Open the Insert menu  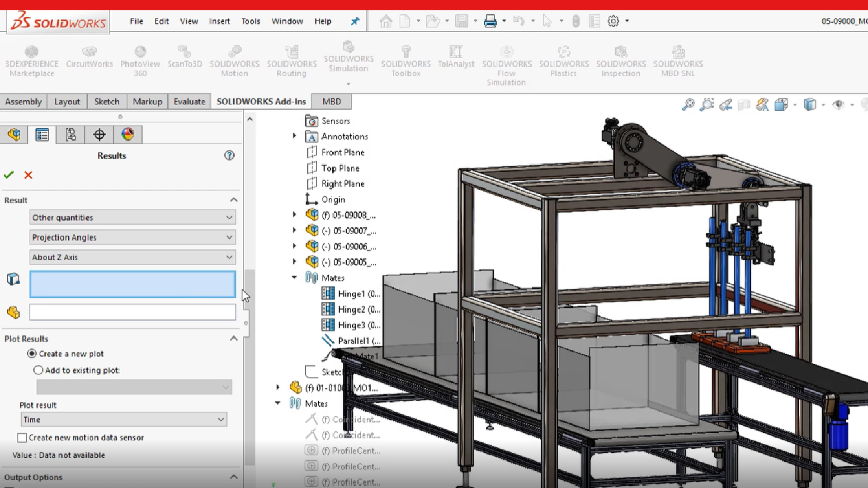219,21
